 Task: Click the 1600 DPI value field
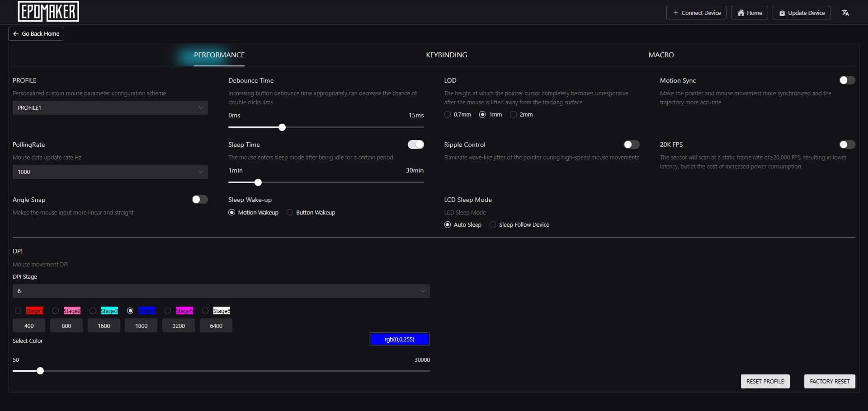point(104,326)
